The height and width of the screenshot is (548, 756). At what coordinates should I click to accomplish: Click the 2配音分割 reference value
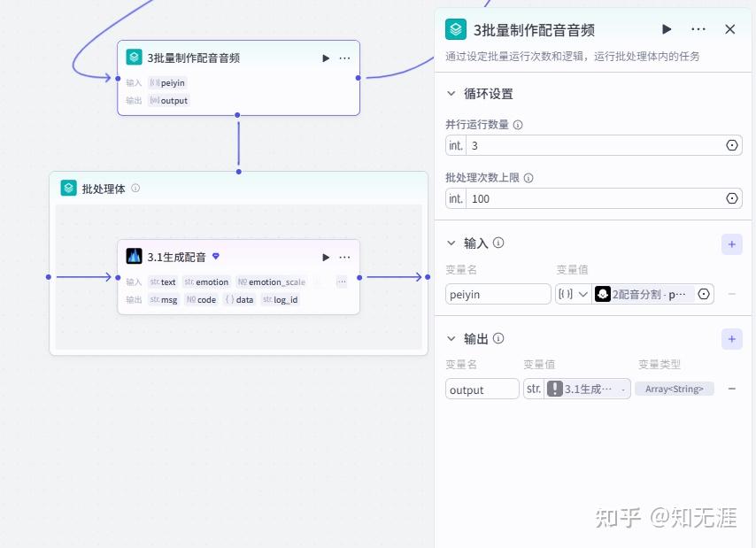tap(644, 294)
